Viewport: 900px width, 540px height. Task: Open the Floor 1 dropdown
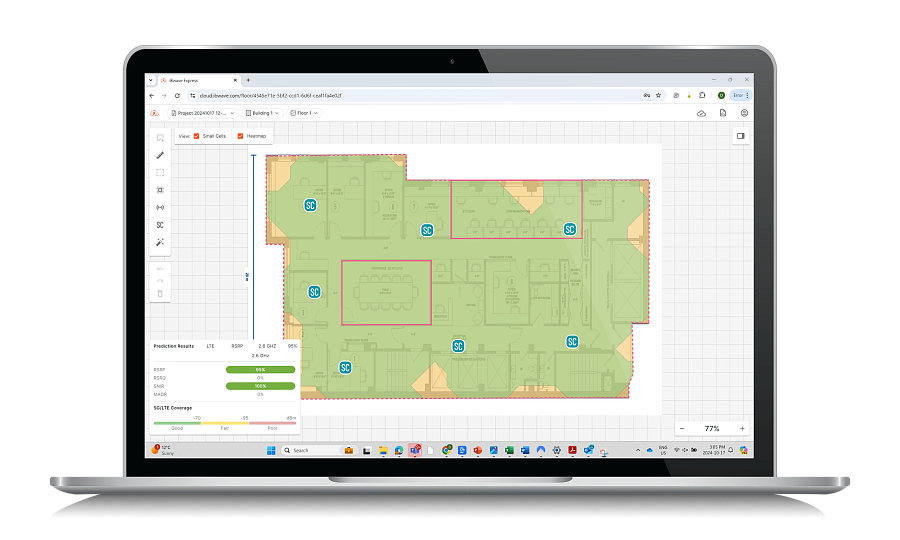tap(304, 113)
